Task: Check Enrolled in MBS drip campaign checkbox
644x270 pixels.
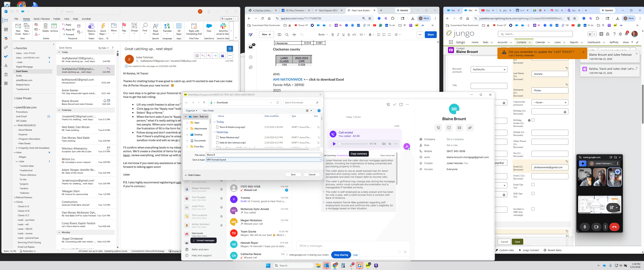Action: point(533,209)
